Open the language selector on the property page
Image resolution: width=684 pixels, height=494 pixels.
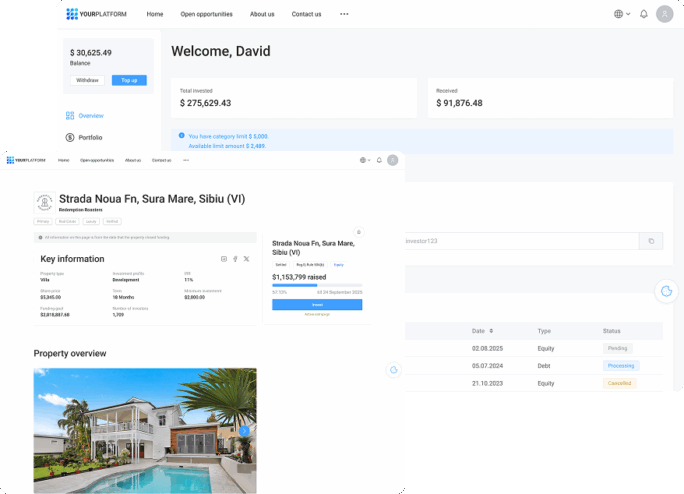[x=366, y=160]
